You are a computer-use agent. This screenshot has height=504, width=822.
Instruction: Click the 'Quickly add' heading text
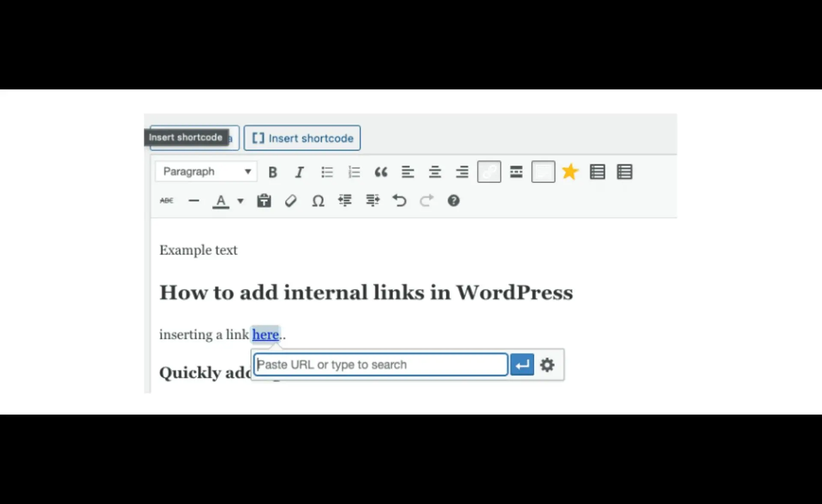click(205, 373)
